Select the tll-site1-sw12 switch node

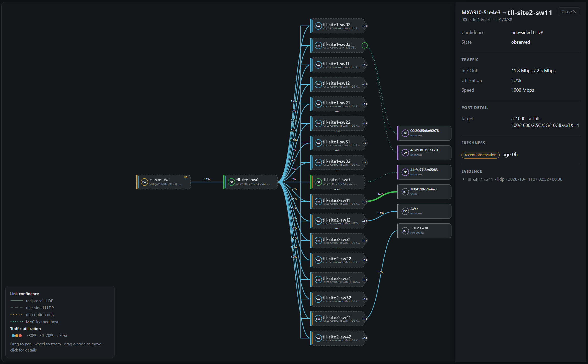pyautogui.click(x=337, y=84)
